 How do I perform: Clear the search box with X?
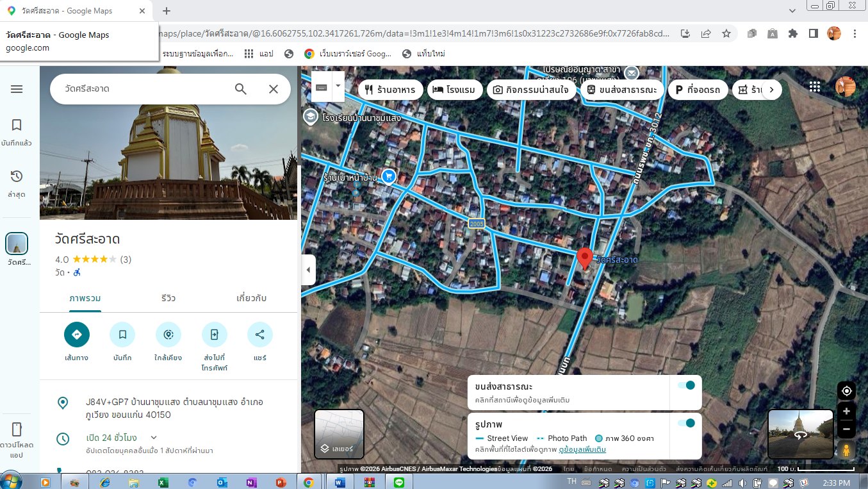coord(274,89)
